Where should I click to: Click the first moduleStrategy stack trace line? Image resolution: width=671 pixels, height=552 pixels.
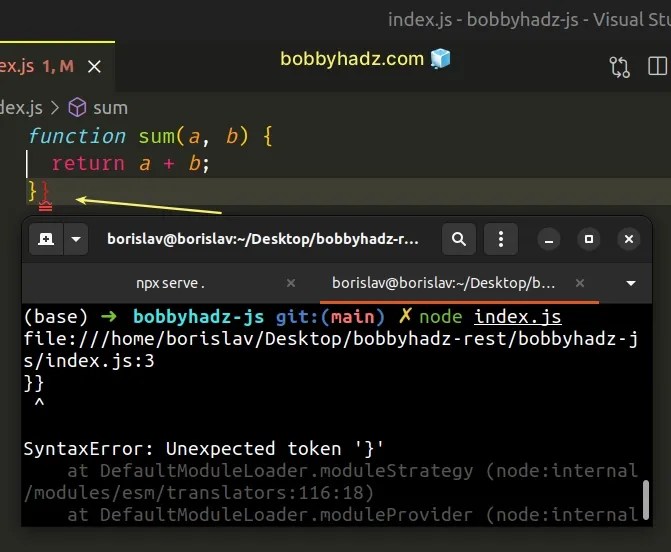pos(352,471)
